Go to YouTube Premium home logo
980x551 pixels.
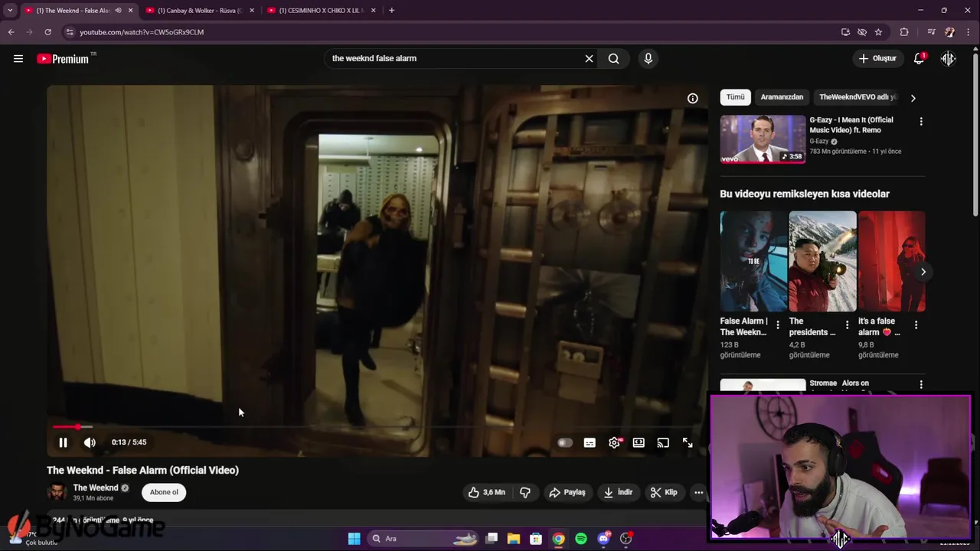coord(64,59)
